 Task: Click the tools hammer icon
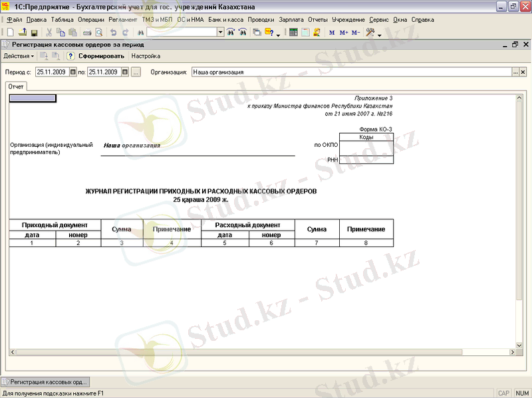[370, 32]
